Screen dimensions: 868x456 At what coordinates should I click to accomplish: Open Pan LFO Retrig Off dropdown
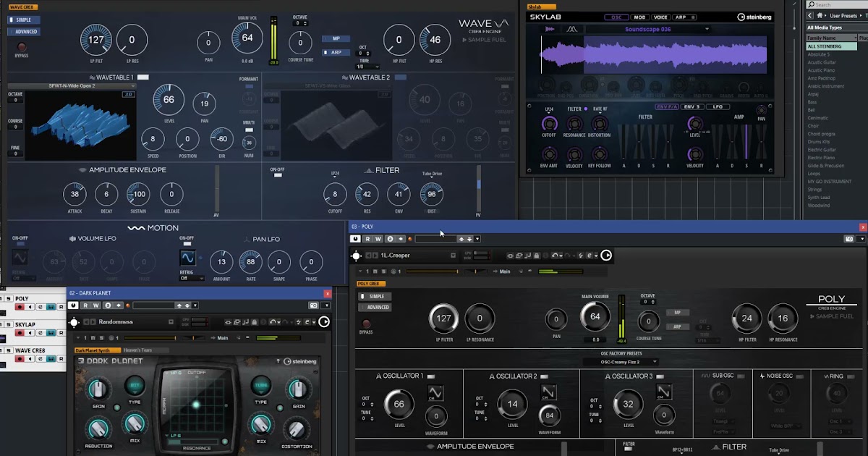pyautogui.click(x=192, y=278)
